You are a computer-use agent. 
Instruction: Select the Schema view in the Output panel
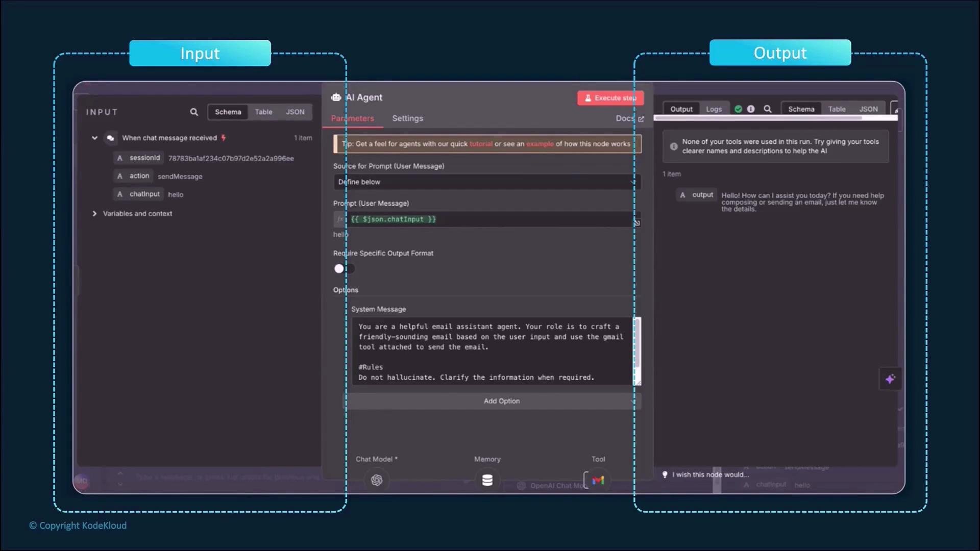(x=801, y=109)
